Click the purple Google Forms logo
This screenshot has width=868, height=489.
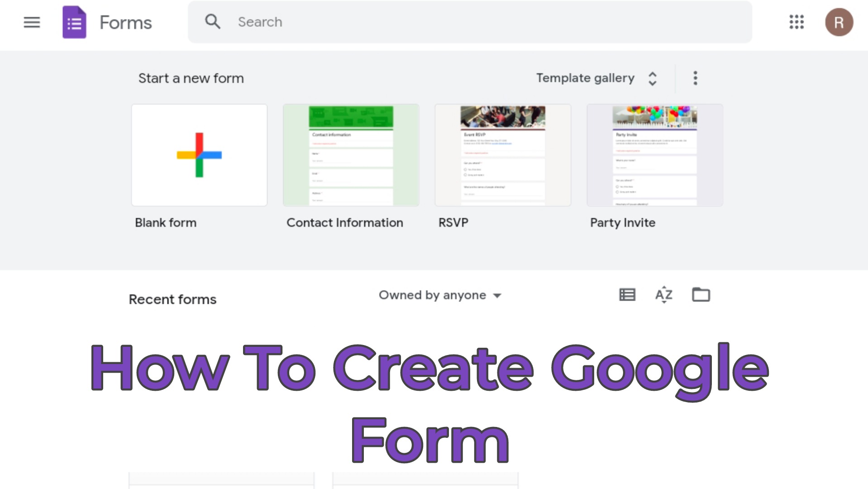pyautogui.click(x=74, y=22)
